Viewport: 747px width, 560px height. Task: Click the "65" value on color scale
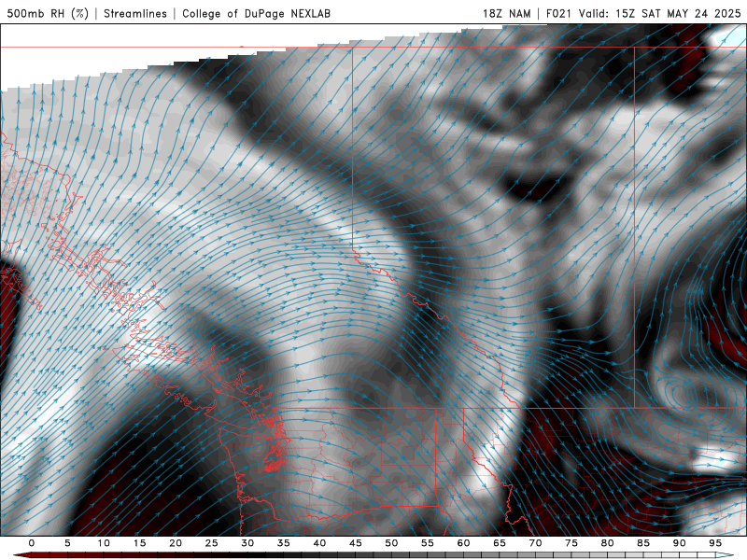[x=500, y=543]
